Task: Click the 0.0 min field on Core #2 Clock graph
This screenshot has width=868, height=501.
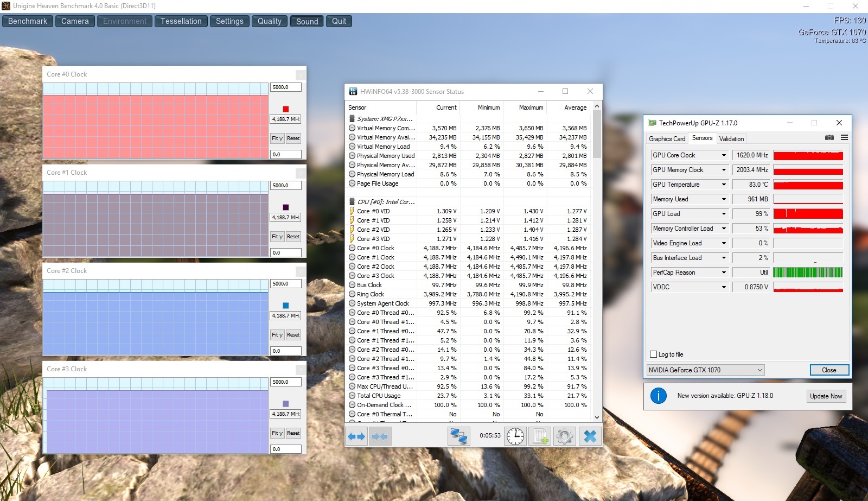Action: coord(286,351)
